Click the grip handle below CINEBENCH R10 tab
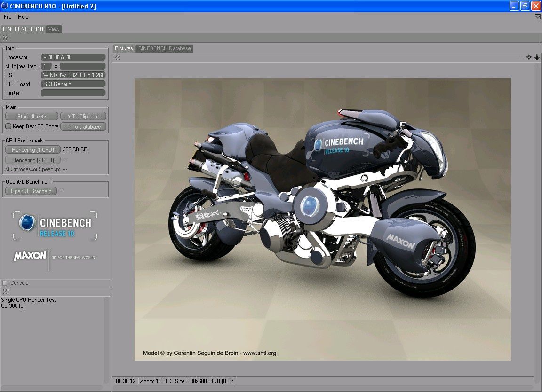542x392 pixels. [x=6, y=39]
